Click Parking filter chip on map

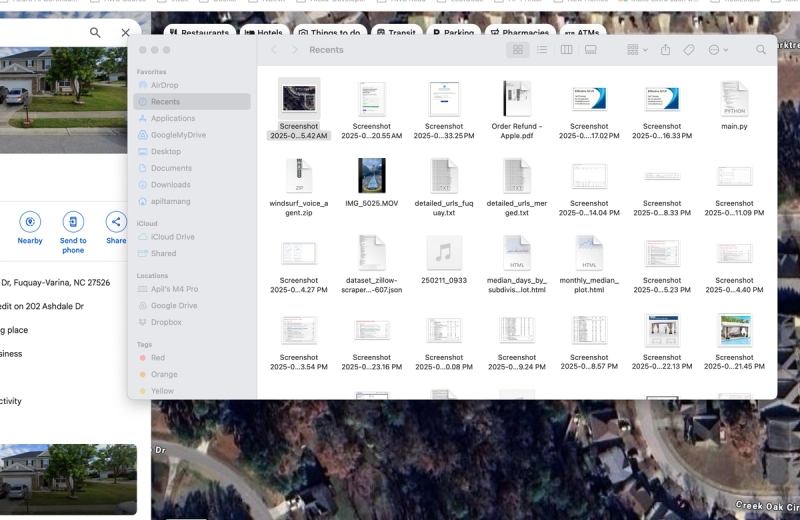454,31
